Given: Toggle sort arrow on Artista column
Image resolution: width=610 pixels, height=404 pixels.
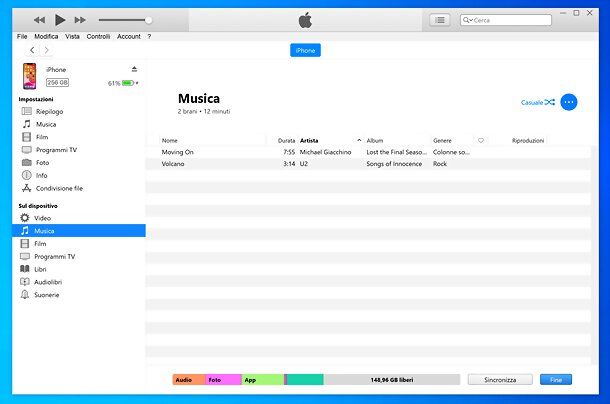Looking at the screenshot, I should pyautogui.click(x=359, y=140).
